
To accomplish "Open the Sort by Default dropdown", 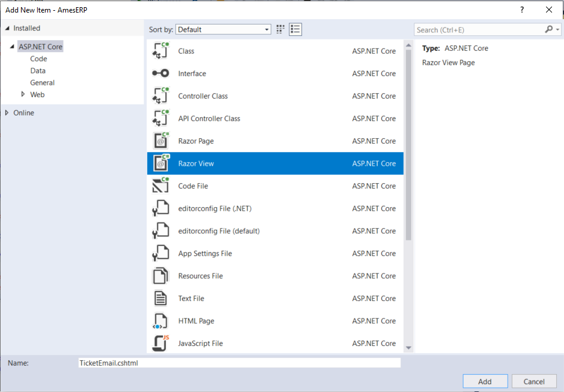I will 223,29.
